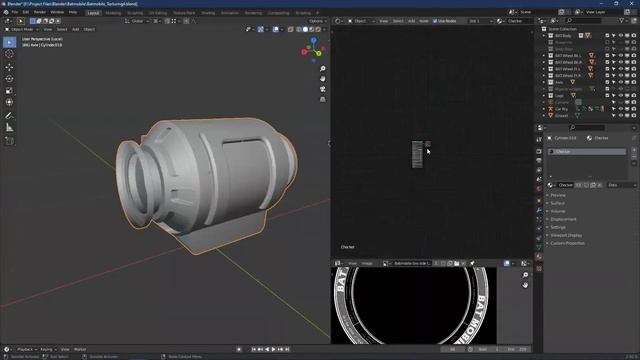Switch to the Shading workspace tab
Image resolution: width=640 pixels, height=360 pixels.
[208, 13]
